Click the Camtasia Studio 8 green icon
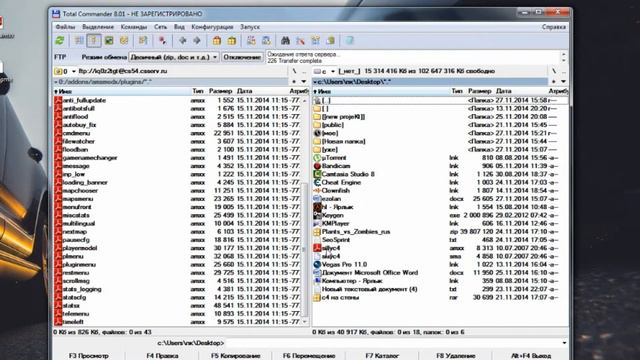 click(x=317, y=174)
